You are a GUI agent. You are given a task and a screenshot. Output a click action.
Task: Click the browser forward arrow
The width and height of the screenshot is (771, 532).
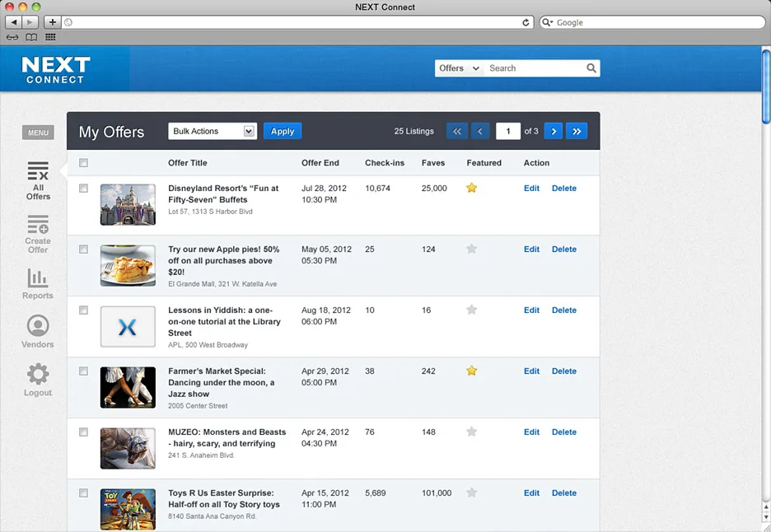coord(30,22)
